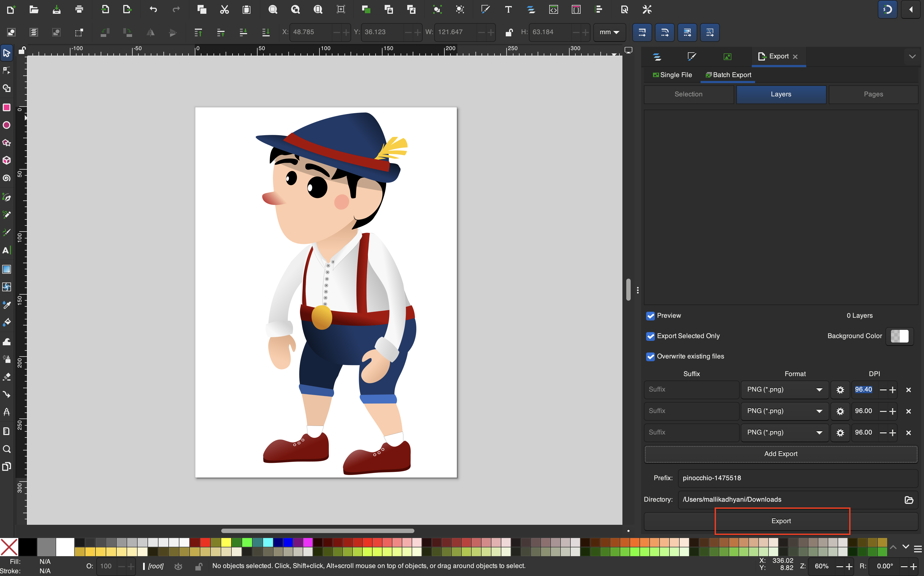Select the Color Picker eyedropper tool

7,305
